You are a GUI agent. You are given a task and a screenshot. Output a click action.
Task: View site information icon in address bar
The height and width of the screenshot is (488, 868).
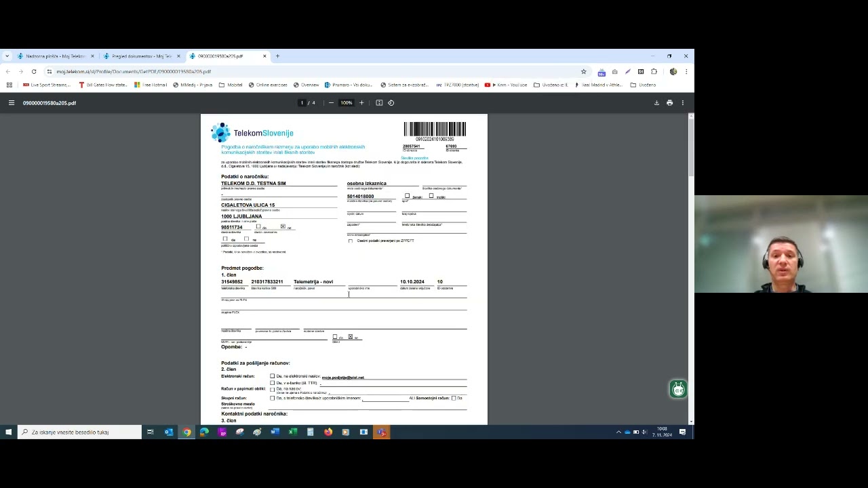pos(49,71)
